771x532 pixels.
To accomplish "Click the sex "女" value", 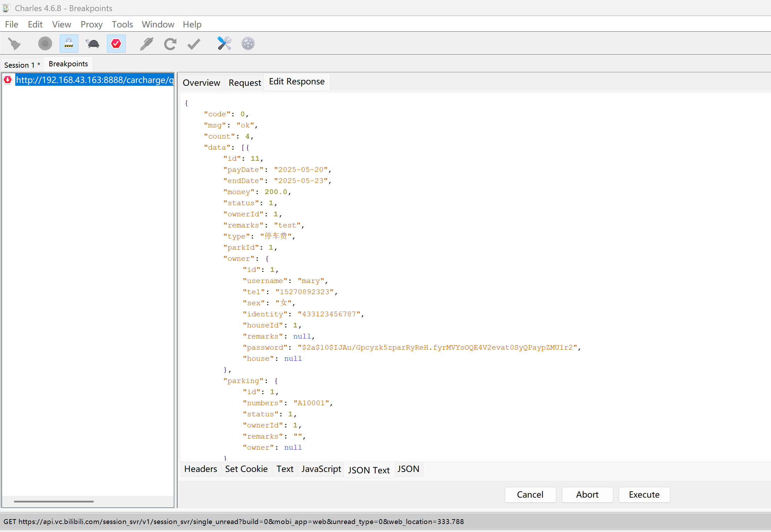I will coord(284,303).
